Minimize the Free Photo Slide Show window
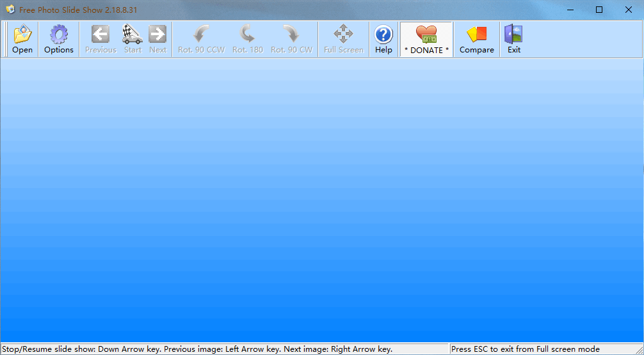Viewport: 644px width, 355px height. [570, 10]
